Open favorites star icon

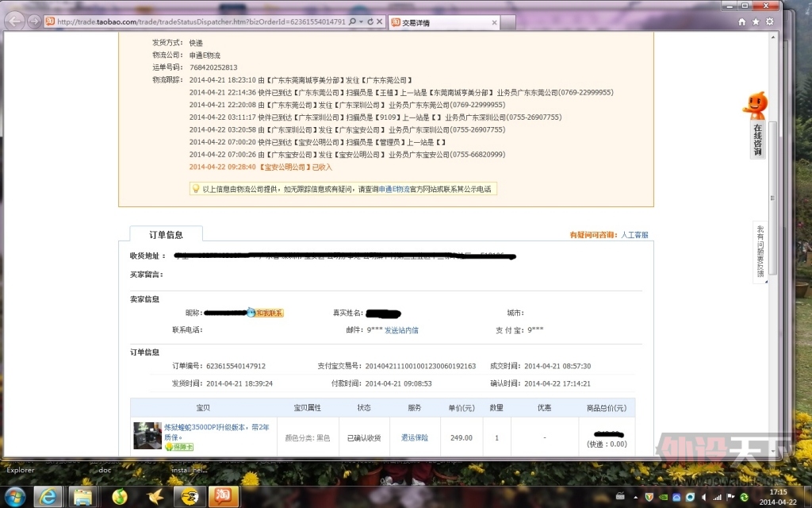(x=756, y=21)
